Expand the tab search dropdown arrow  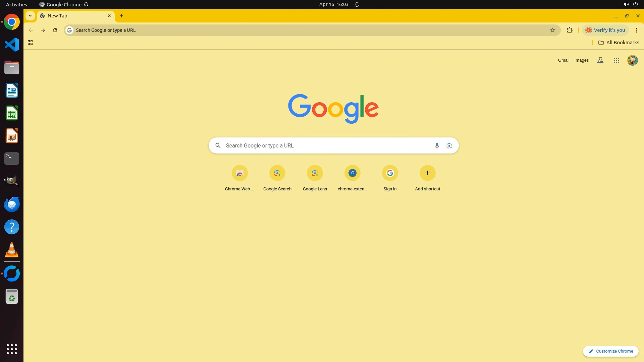pos(30,16)
